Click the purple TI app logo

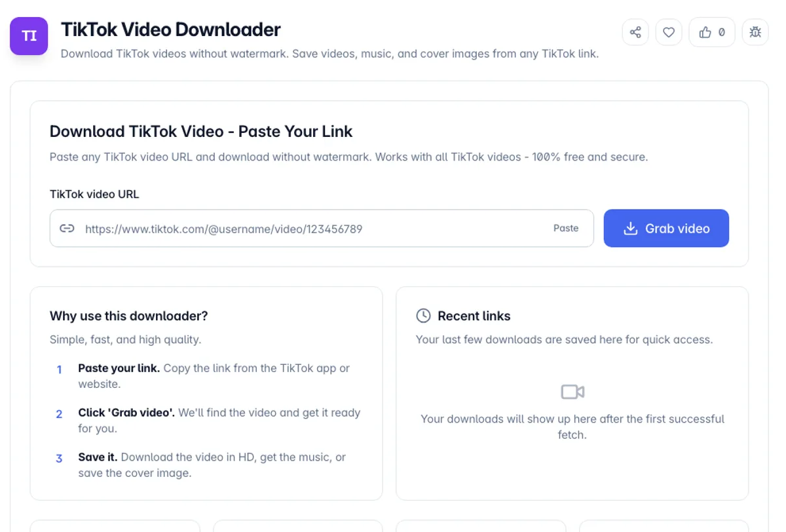(29, 36)
